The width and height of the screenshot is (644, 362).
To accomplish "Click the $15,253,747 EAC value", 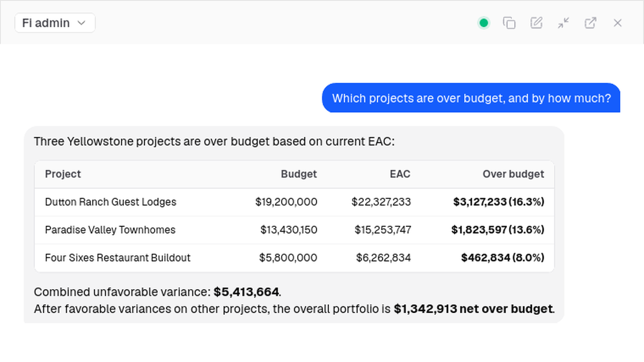I will point(383,230).
